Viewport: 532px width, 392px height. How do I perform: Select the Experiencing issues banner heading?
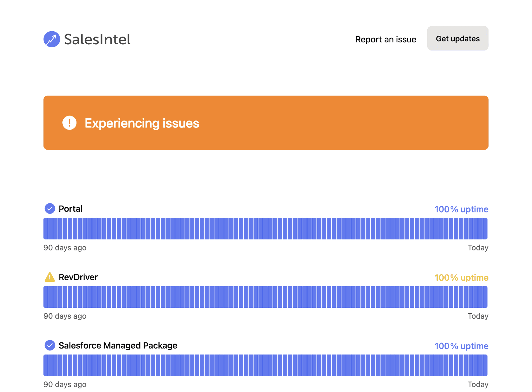[142, 123]
